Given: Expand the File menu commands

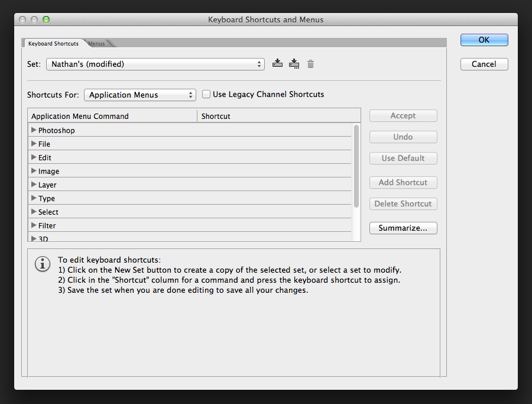Looking at the screenshot, I should (x=34, y=144).
